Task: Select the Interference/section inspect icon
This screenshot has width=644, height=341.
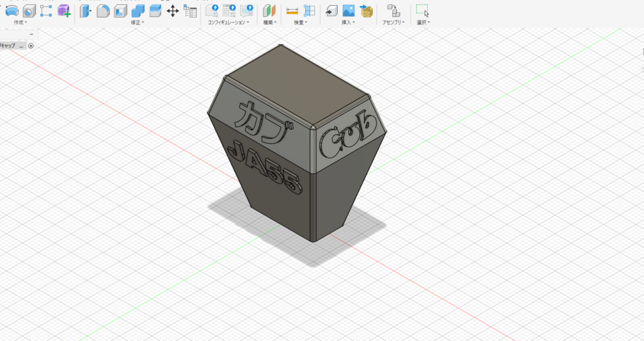Action: (x=309, y=11)
